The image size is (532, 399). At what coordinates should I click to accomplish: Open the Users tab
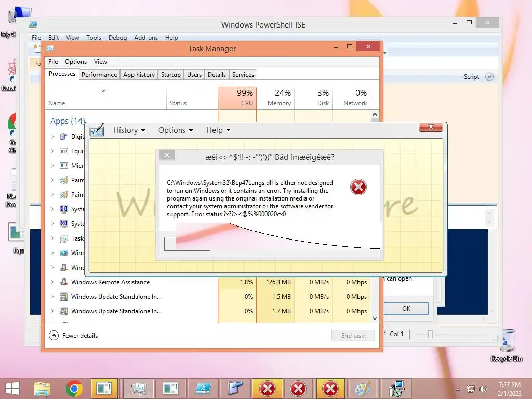point(194,75)
